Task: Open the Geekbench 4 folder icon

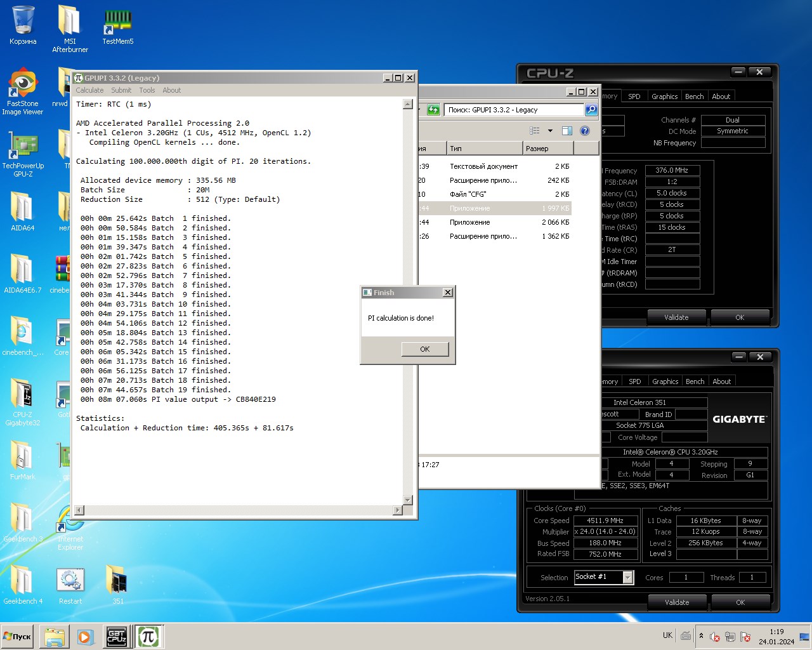Action: tap(22, 585)
